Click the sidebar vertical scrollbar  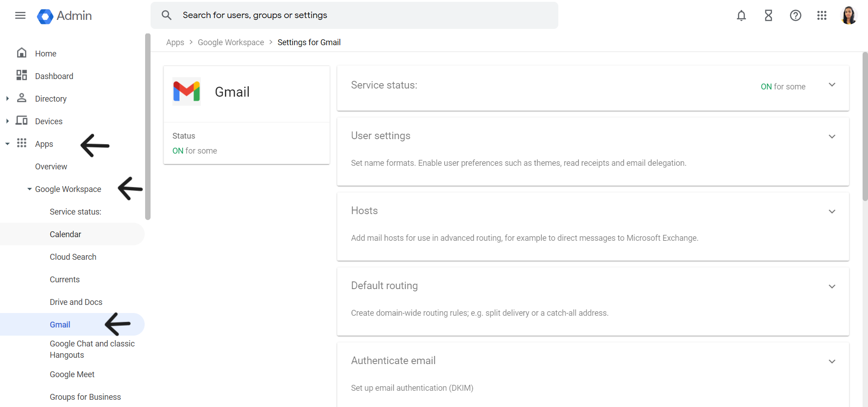[x=147, y=126]
